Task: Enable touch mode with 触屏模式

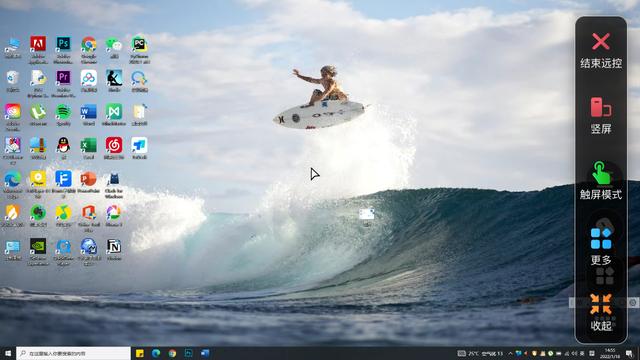Action: (x=601, y=181)
